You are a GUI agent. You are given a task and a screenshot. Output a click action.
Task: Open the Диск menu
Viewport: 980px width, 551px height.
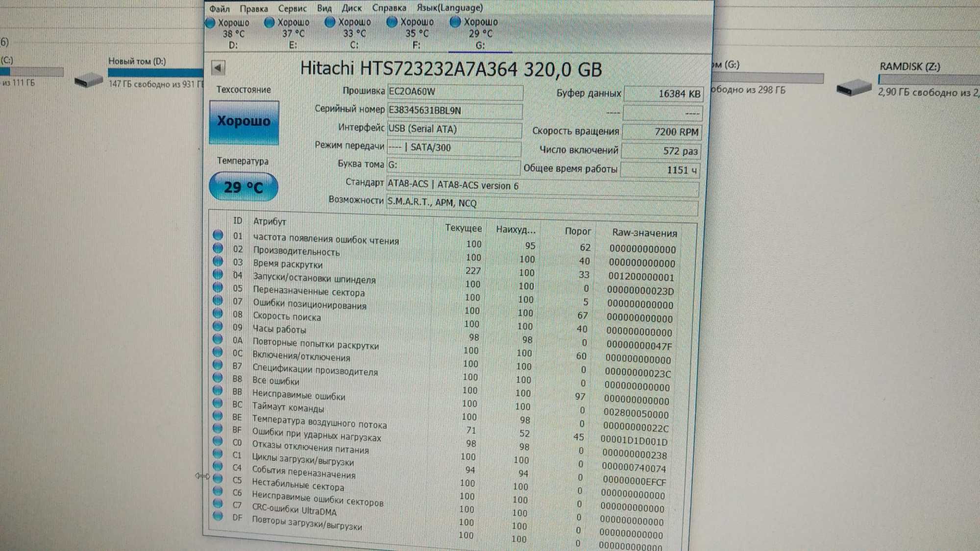point(351,8)
